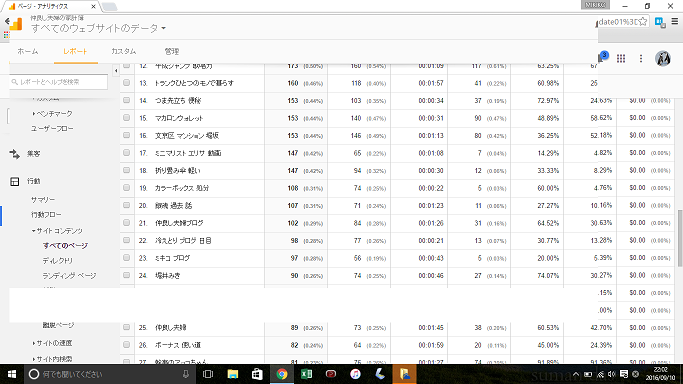Open the Windows Start menu
Viewport: 683px width, 384px height.
[x=12, y=374]
